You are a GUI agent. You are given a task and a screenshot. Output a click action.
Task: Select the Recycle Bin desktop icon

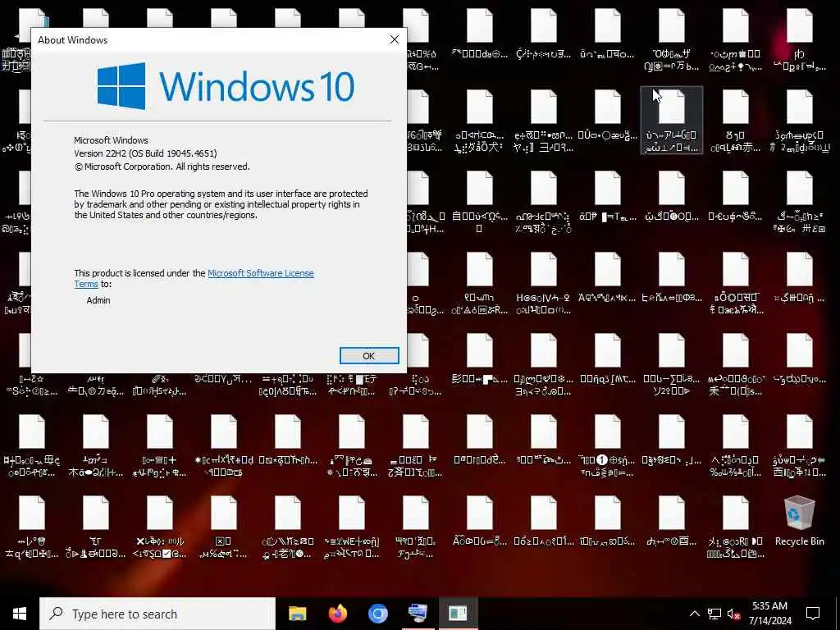pos(799,521)
